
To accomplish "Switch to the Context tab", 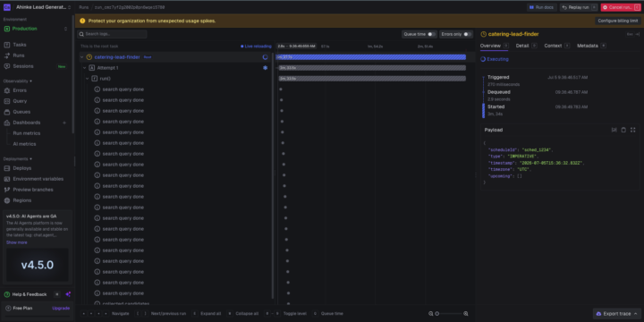I will [x=553, y=46].
